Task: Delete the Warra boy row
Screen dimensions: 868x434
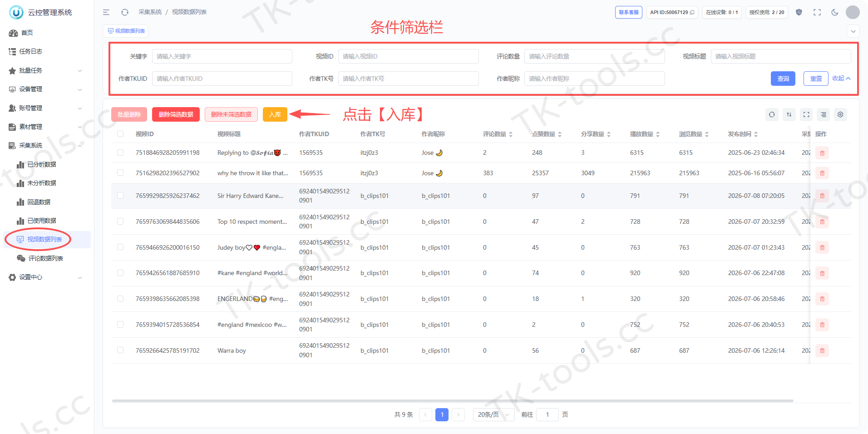Action: (x=822, y=350)
